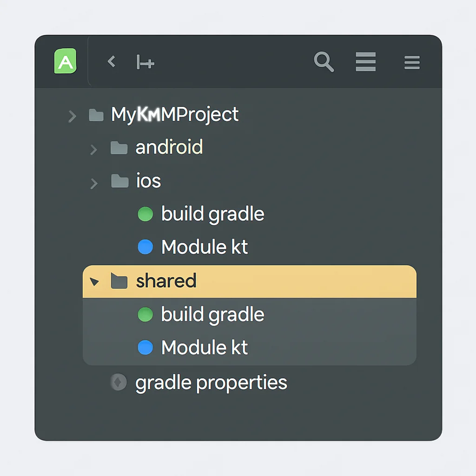Click blue dot of Module kt in shared
Screen dimensions: 476x476
tap(145, 347)
